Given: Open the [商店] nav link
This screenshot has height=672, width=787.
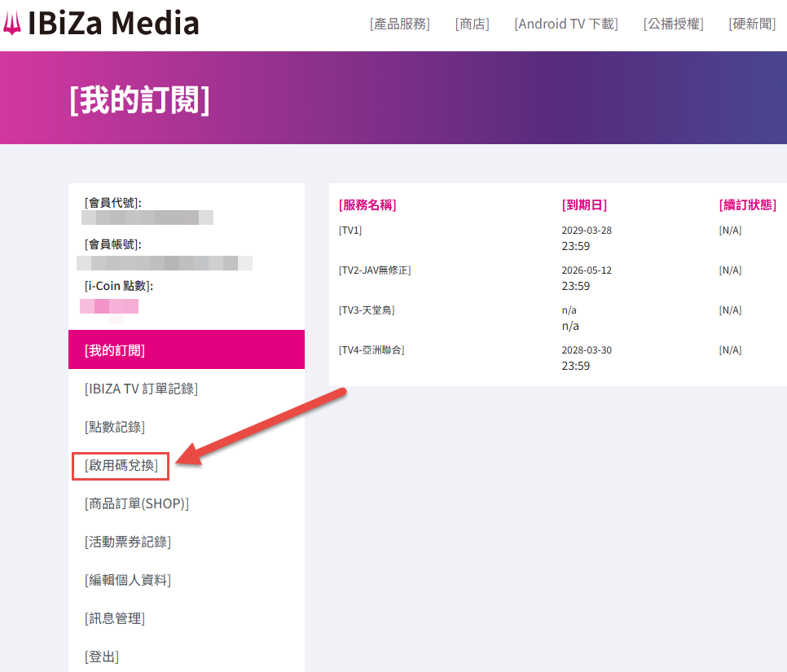Looking at the screenshot, I should 472,24.
